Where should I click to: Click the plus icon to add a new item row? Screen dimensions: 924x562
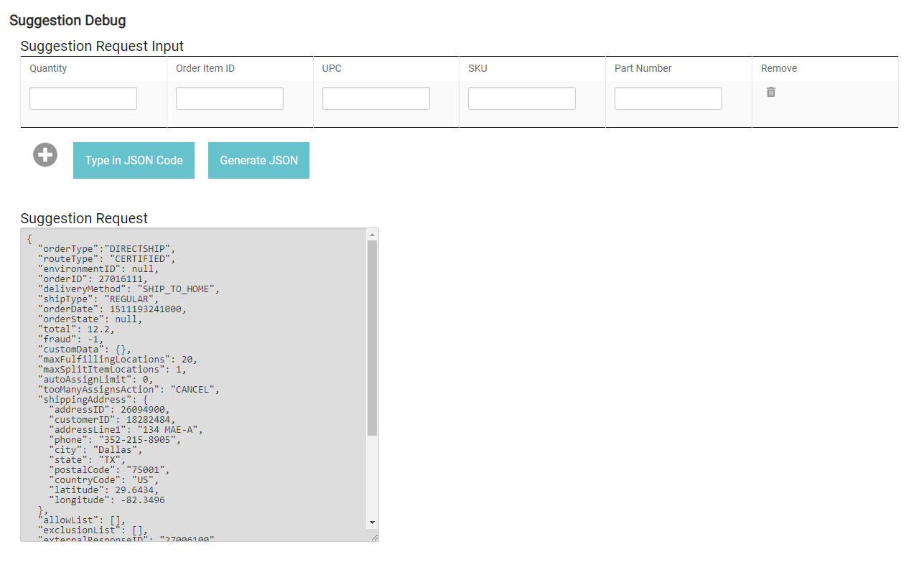(45, 154)
